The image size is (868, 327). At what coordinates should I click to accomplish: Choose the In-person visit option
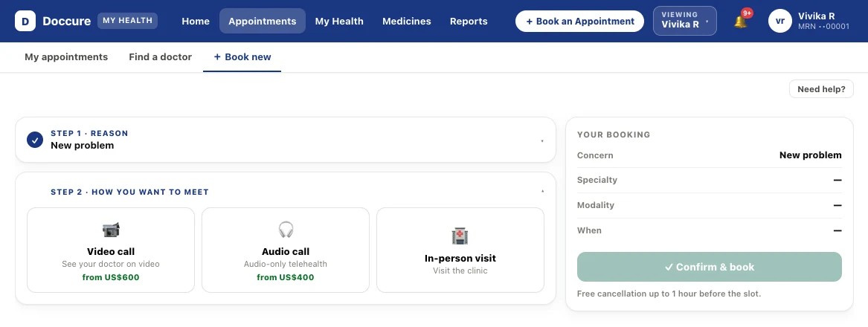460,250
